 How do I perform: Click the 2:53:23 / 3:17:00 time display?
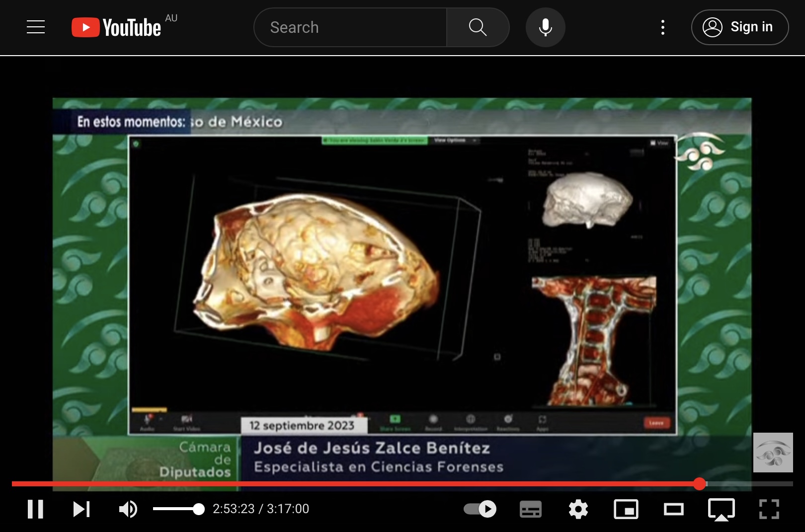[261, 509]
